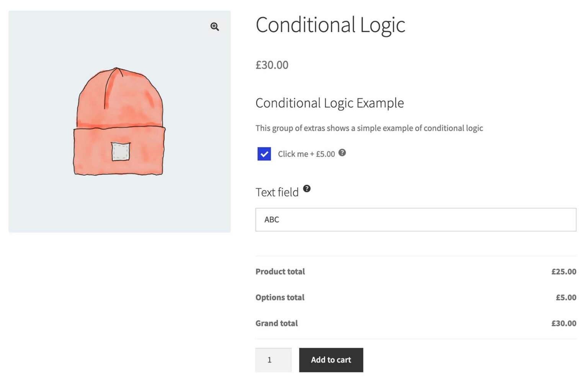Click the £5.00 options total amount

point(566,297)
